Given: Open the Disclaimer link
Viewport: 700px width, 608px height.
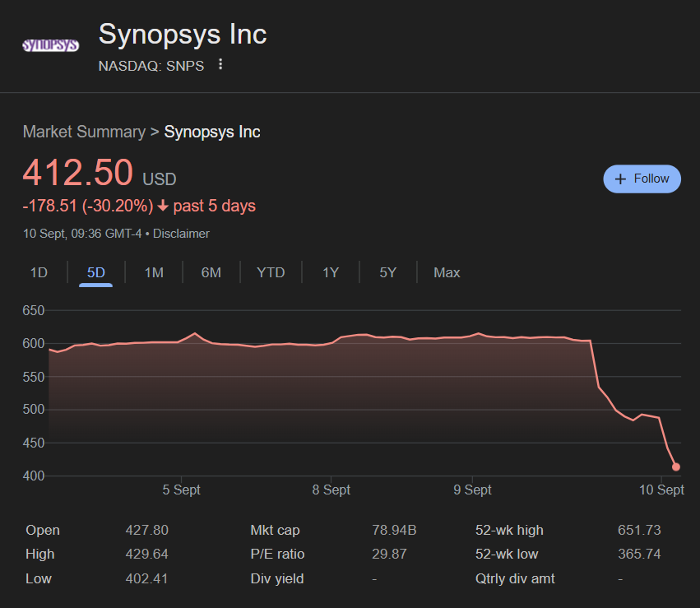Looking at the screenshot, I should click(x=181, y=234).
